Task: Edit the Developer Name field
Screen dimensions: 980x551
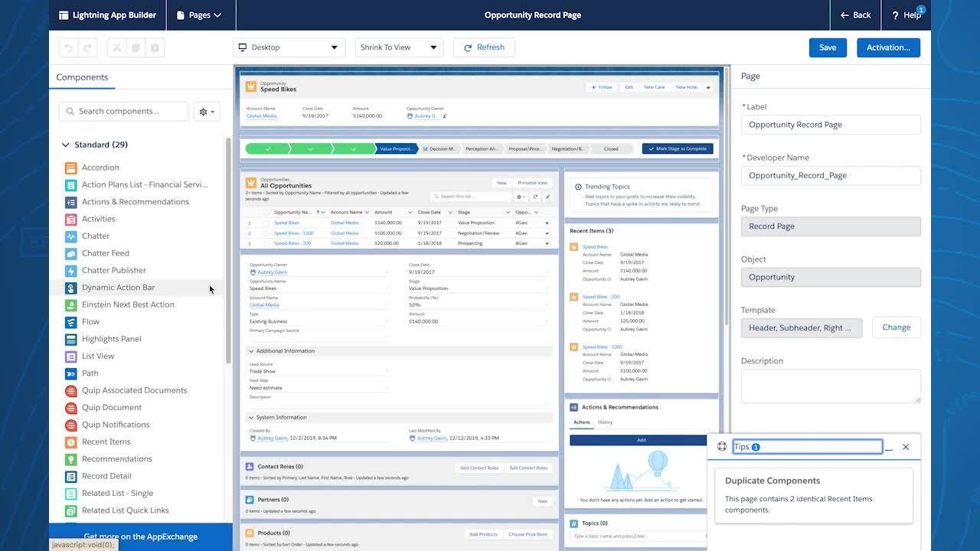Action: coord(831,175)
